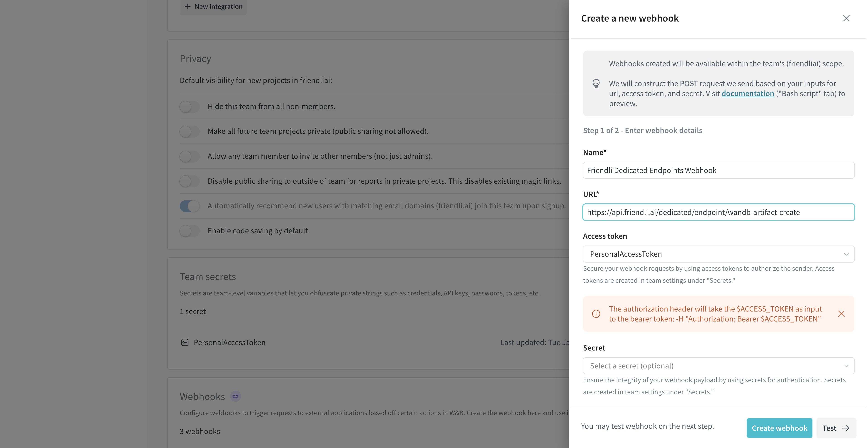Enable allowing team members to invite others
The width and height of the screenshot is (868, 448).
[x=189, y=156]
